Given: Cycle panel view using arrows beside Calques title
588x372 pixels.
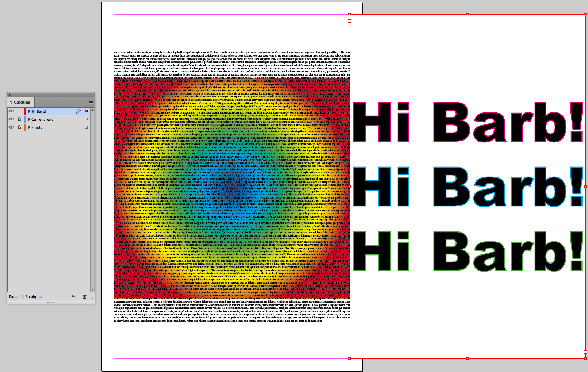Looking at the screenshot, I should [x=11, y=103].
